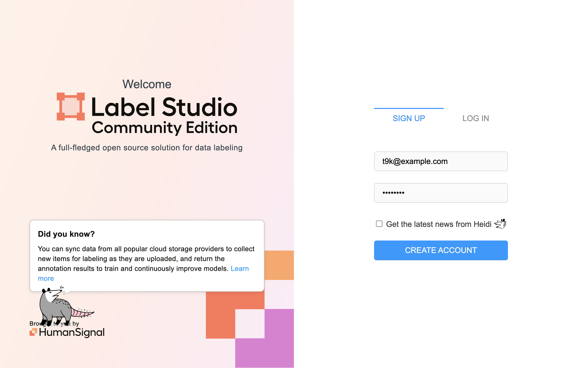Click the password input field
This screenshot has height=368, width=588.
point(441,193)
